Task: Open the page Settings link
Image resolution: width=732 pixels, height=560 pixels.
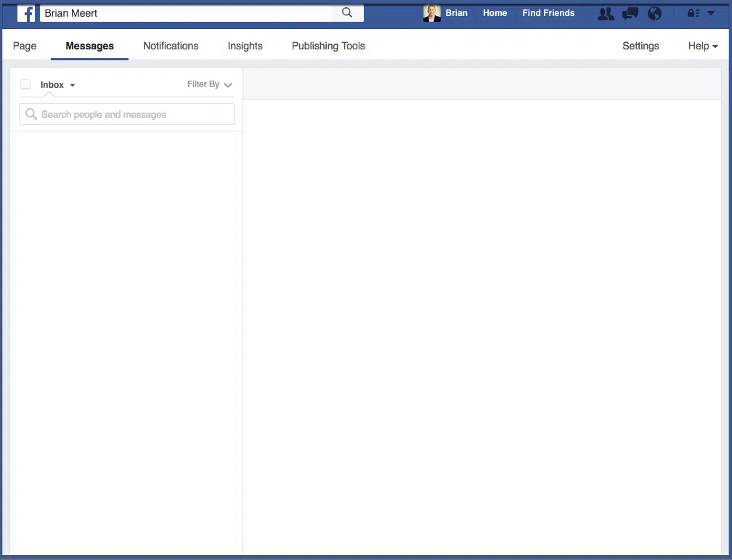Action: (x=640, y=46)
